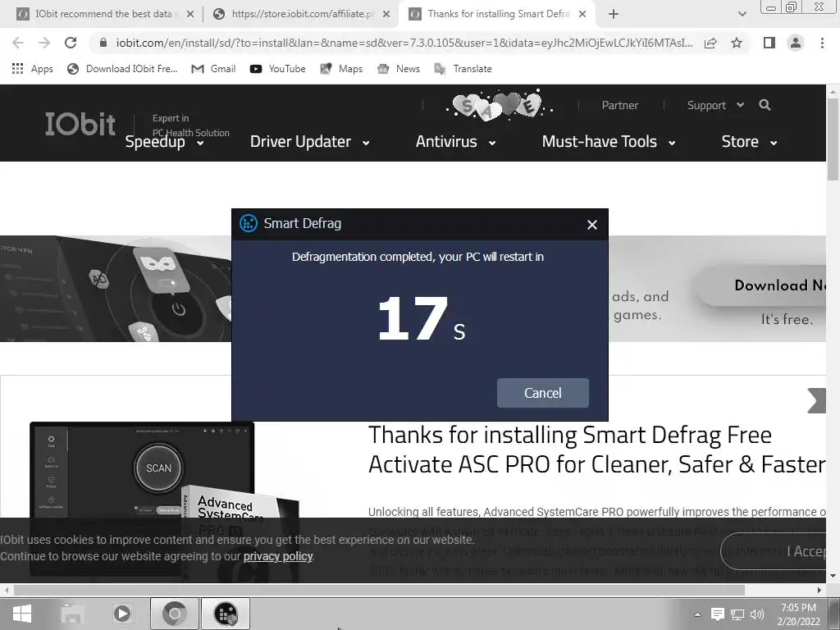
Task: Cancel the Smart Defrag restart countdown
Action: 543,393
